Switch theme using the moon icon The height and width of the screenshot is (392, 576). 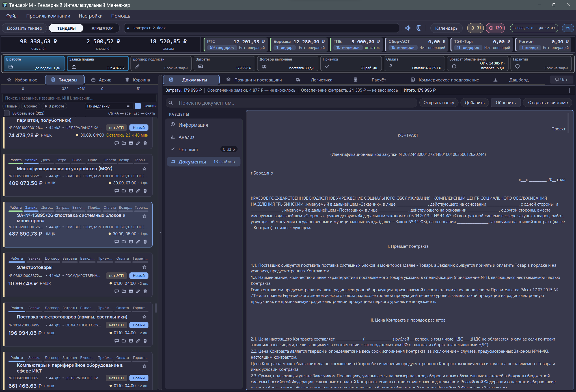point(419,28)
